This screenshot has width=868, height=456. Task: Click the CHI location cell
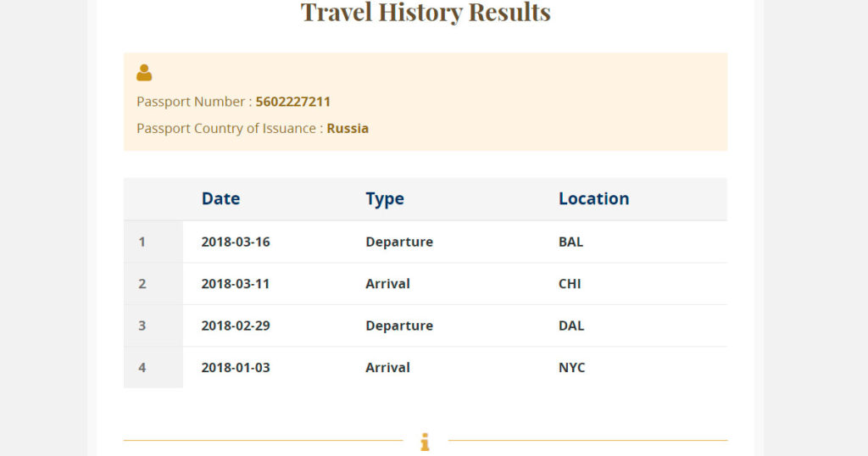coord(570,284)
